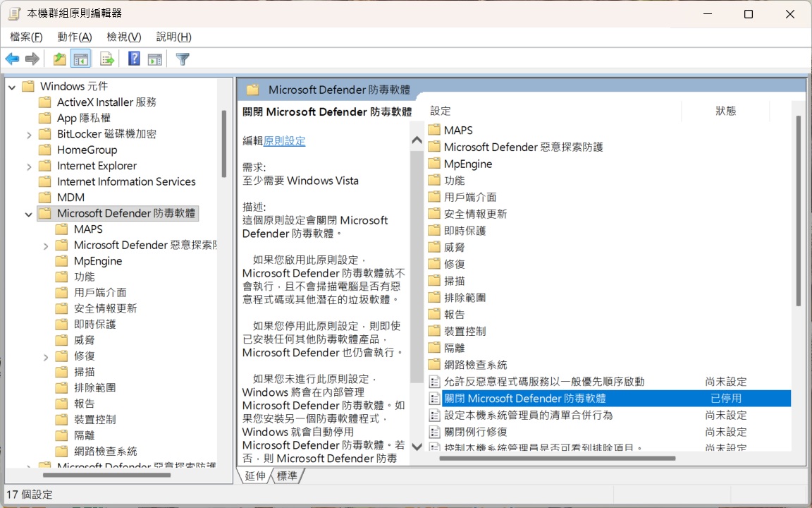Screen dimensions: 812x508
Task: Click policy icon of 關閉 Microsoft Defender 防毒軟體 row
Action: [x=435, y=399]
